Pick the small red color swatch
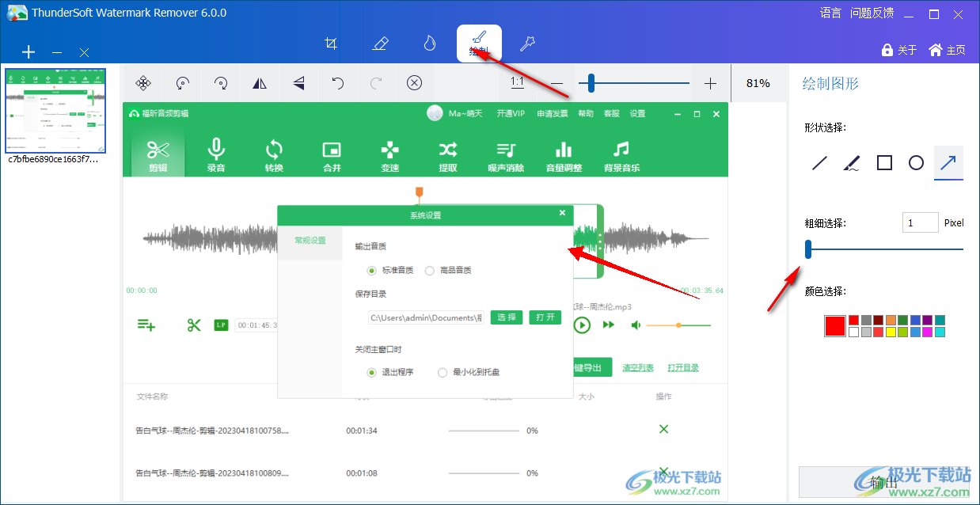The height and width of the screenshot is (505, 980). pos(853,320)
